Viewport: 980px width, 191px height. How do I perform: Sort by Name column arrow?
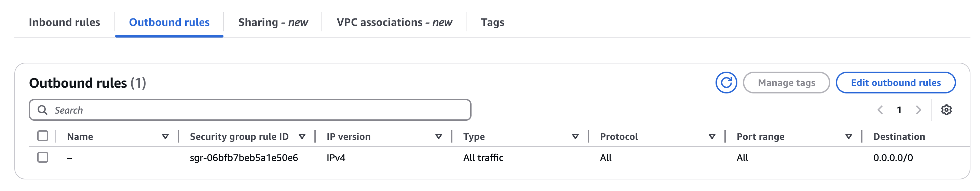pos(165,136)
